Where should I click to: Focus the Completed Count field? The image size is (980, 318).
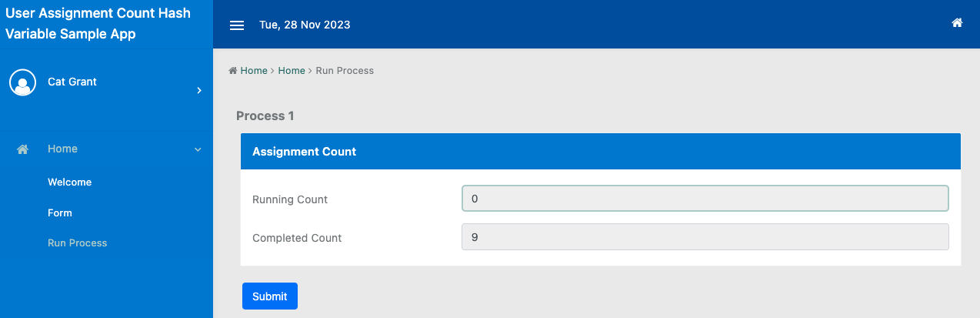(x=705, y=237)
